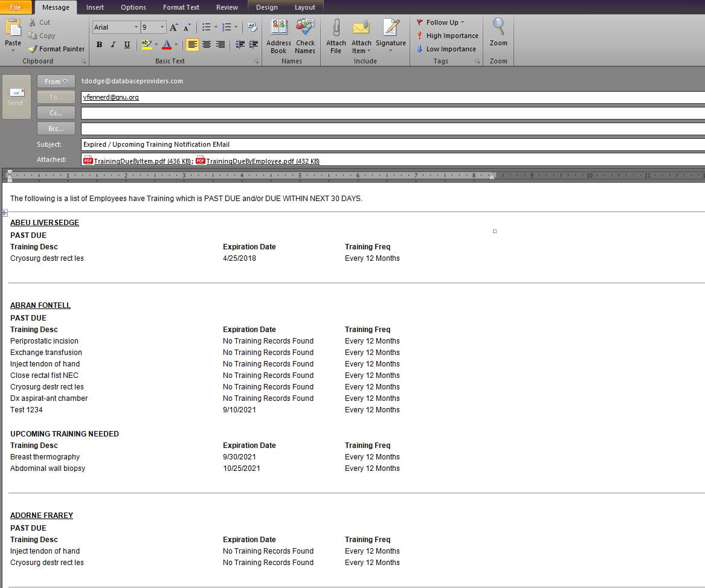The height and width of the screenshot is (588, 705).
Task: Run Check Names on recipients
Action: pyautogui.click(x=305, y=36)
